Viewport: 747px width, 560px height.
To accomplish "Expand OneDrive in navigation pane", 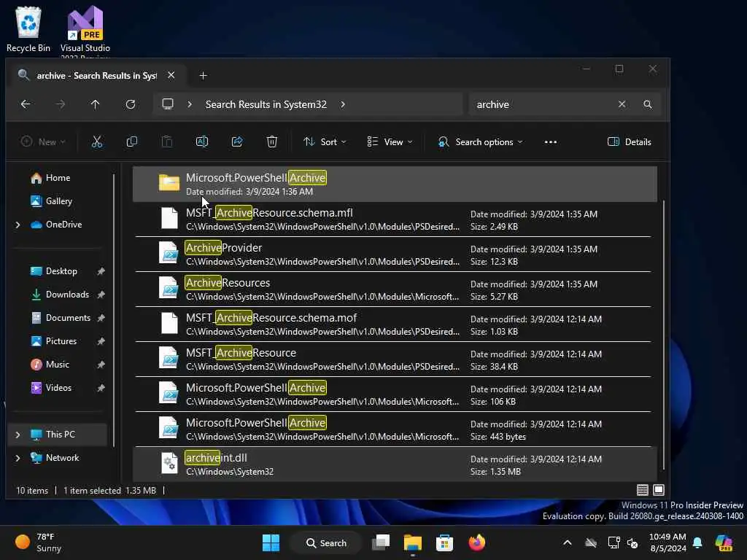I will 18,225.
